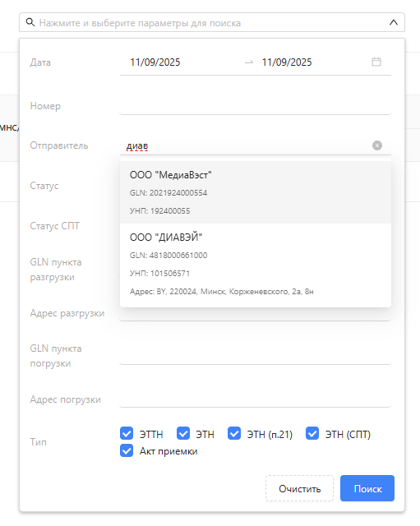
Task: Click the Очистить button
Action: click(x=299, y=488)
